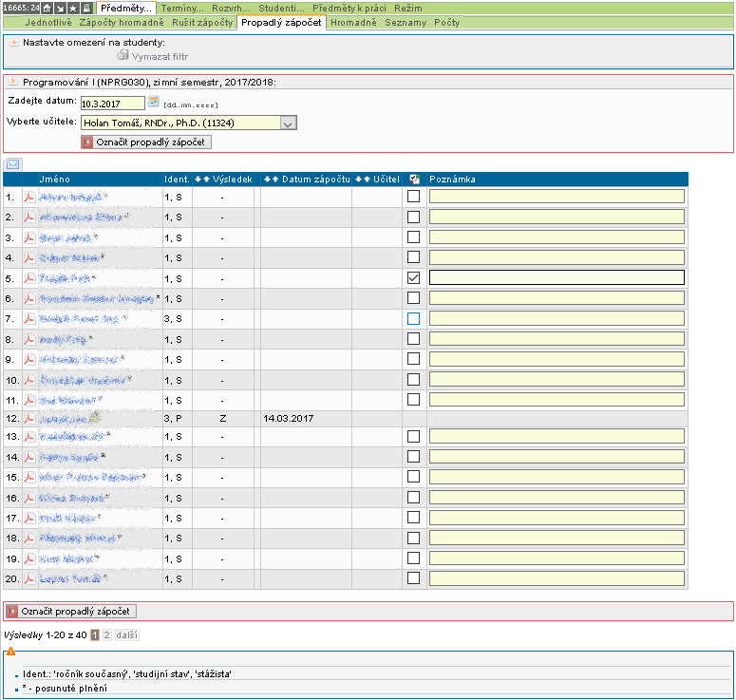The height and width of the screenshot is (700, 736).
Task: Click the envelope email icon above table
Action: pos(13,164)
